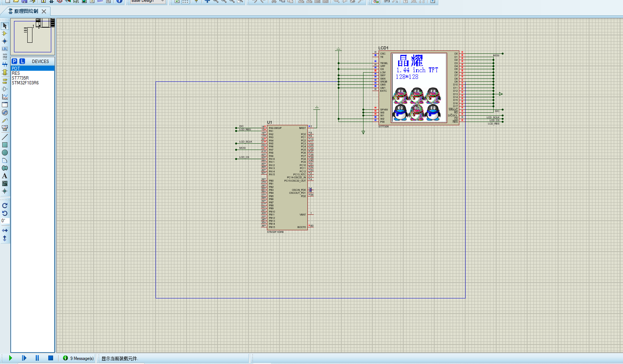
Task: Select the Junction dot mode tool
Action: click(x=5, y=41)
